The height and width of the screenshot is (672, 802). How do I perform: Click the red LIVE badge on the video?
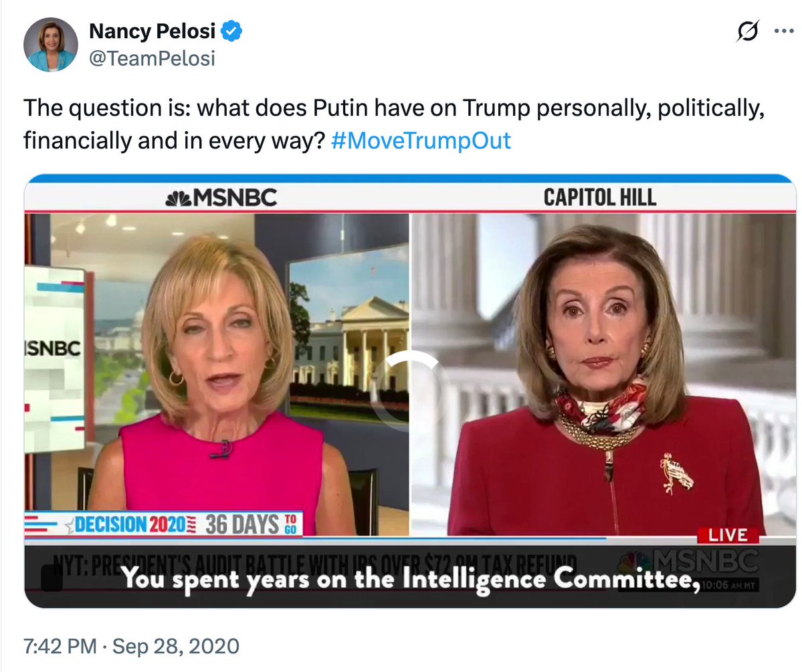click(x=728, y=536)
